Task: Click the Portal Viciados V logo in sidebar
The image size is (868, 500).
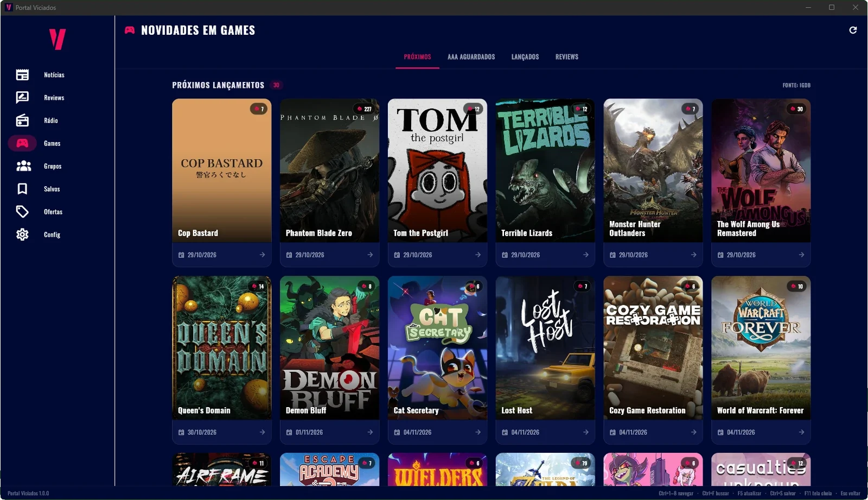Action: tap(57, 39)
